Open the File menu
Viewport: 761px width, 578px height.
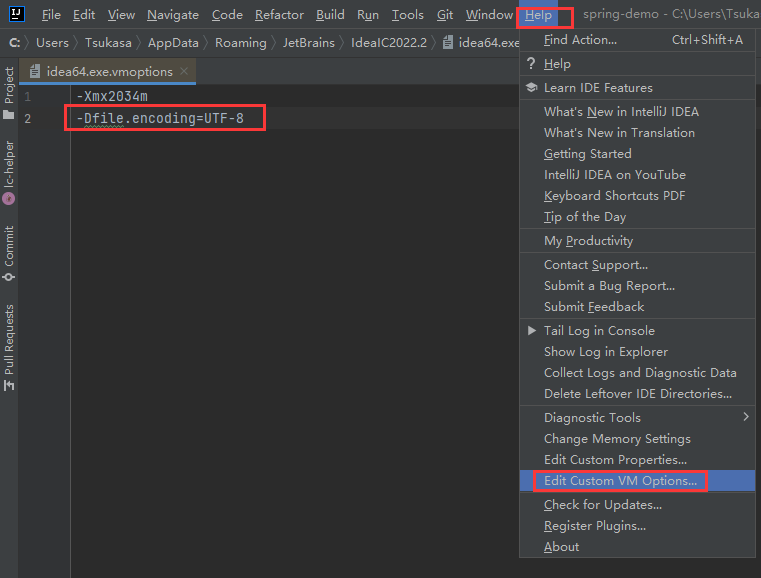click(x=51, y=15)
